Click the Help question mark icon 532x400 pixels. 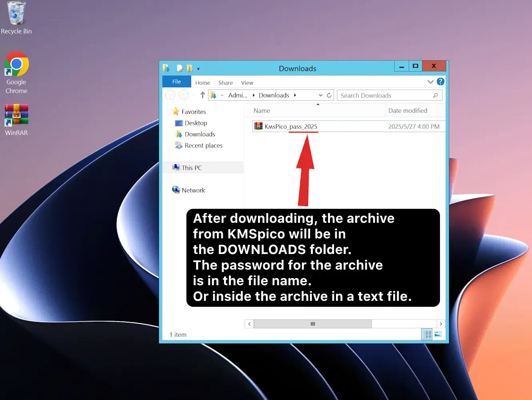(440, 82)
